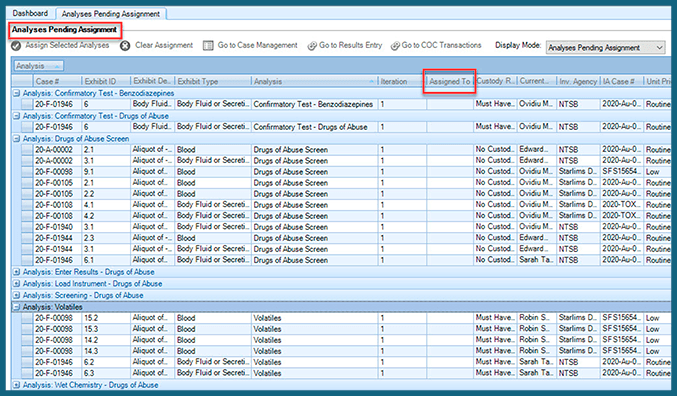677x396 pixels.
Task: Collapse the Analysis: Volatiles group
Action: pos(16,307)
